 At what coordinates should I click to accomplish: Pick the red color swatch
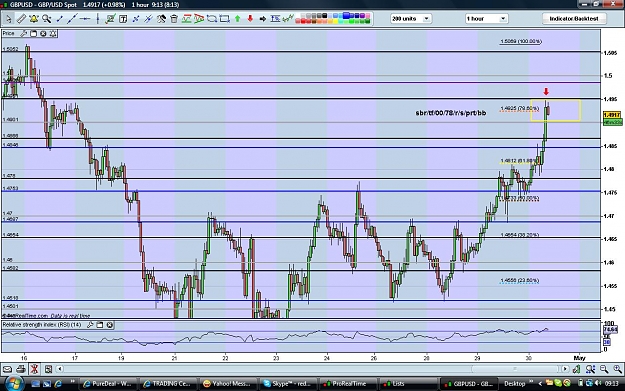(303, 21)
